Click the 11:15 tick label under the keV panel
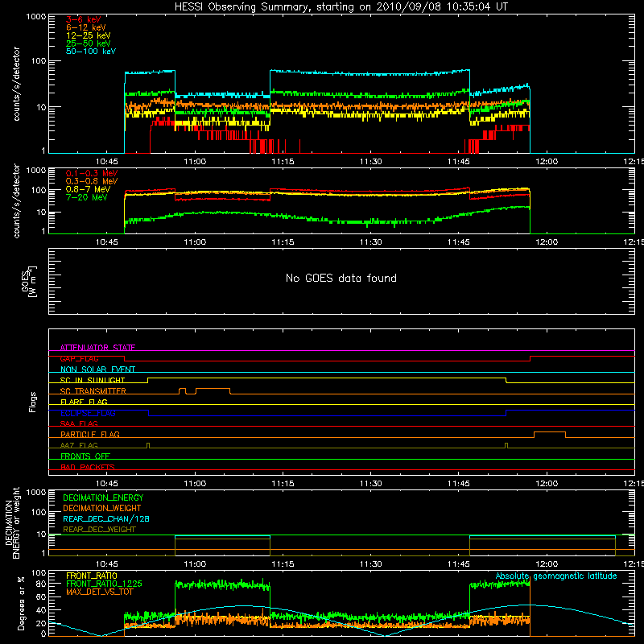The image size is (644, 644). tap(283, 162)
